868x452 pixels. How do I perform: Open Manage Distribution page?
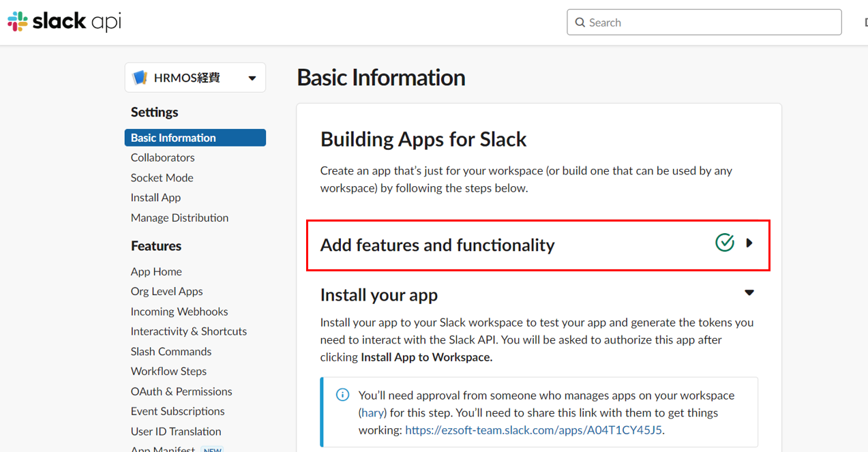tap(180, 217)
